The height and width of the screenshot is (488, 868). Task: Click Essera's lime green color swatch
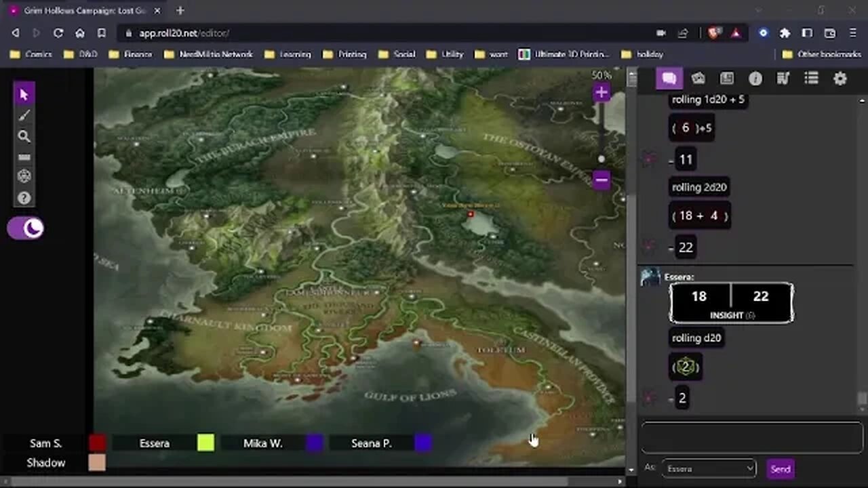click(x=205, y=443)
